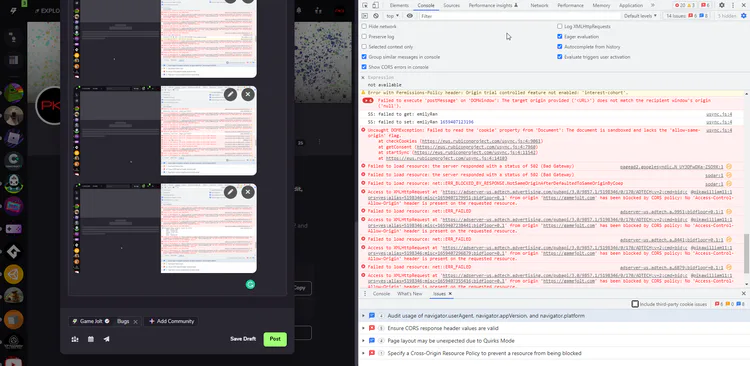Viewport: 750px width, 366px height.
Task: Remove the middle attached image with its X
Action: click(248, 94)
